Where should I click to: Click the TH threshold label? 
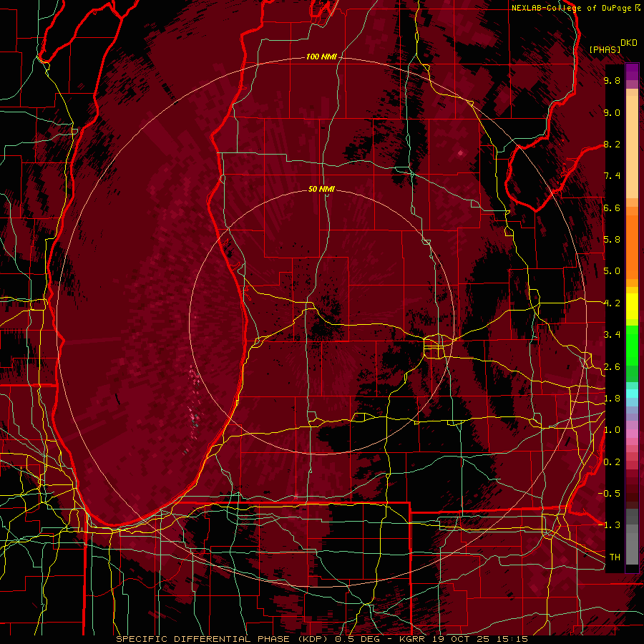[615, 557]
